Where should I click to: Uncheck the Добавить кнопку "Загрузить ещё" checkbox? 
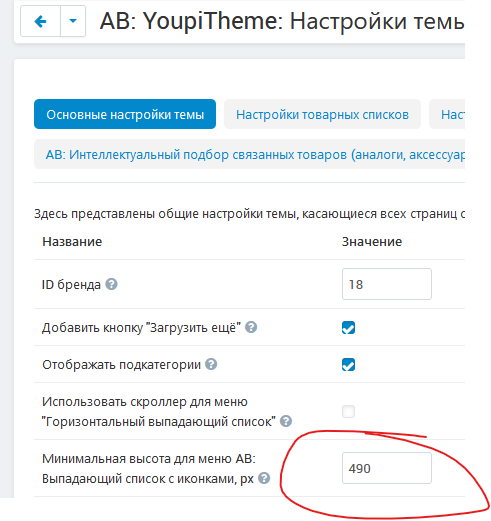coord(348,328)
